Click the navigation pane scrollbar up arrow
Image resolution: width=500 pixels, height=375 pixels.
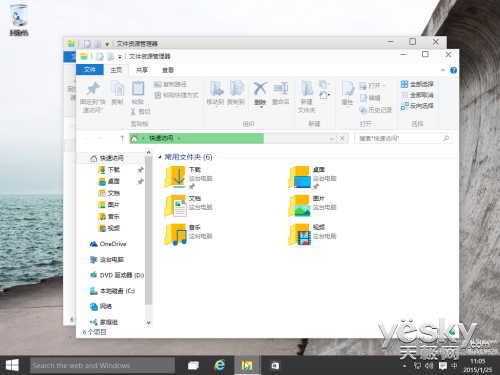point(149,152)
